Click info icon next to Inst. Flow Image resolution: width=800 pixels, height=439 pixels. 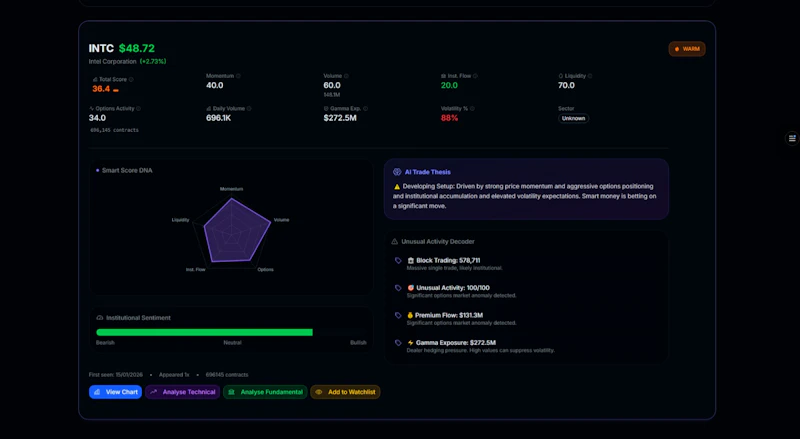(x=476, y=76)
